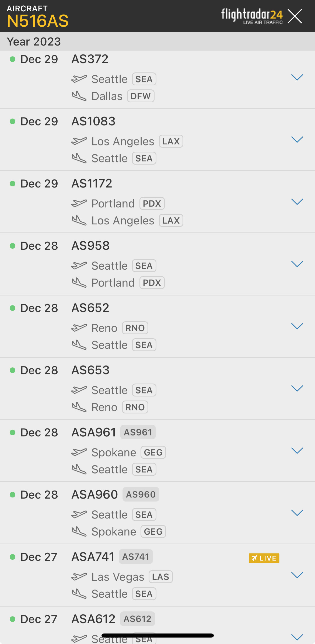Click the LIVE badge on ASA741
Viewport: 315px width, 644px height.
264,558
